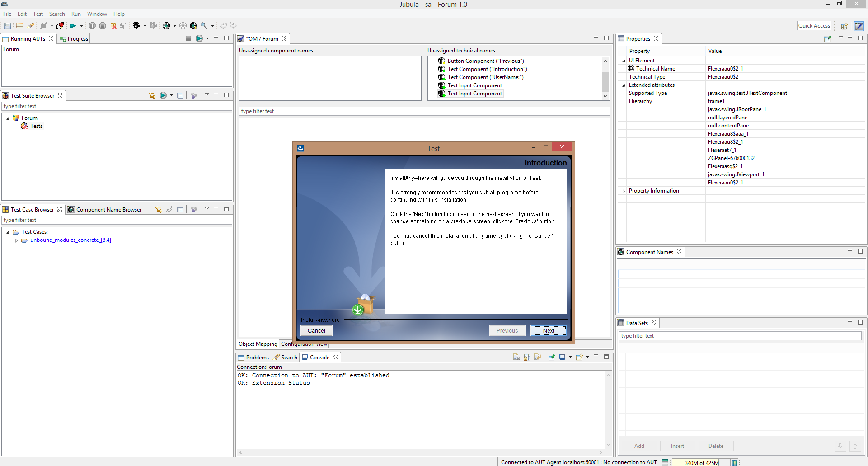Click heap status 340M of 425M indicator
The width and height of the screenshot is (868, 466).
point(701,462)
